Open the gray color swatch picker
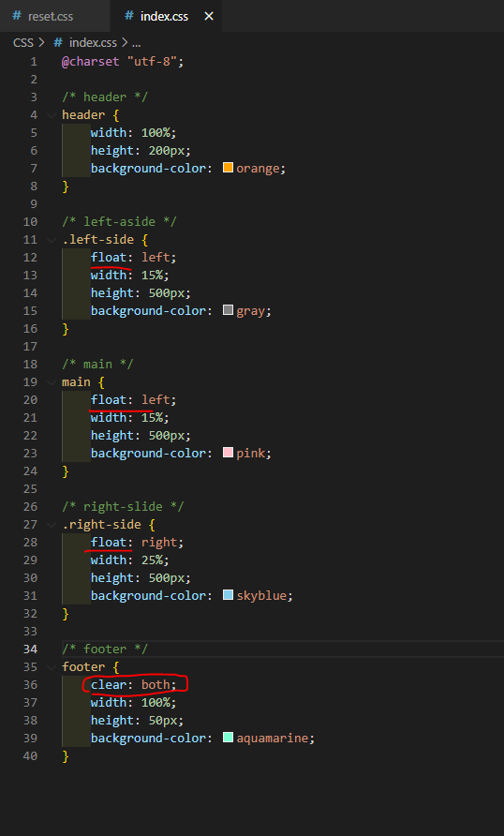This screenshot has height=836, width=504. (x=228, y=310)
